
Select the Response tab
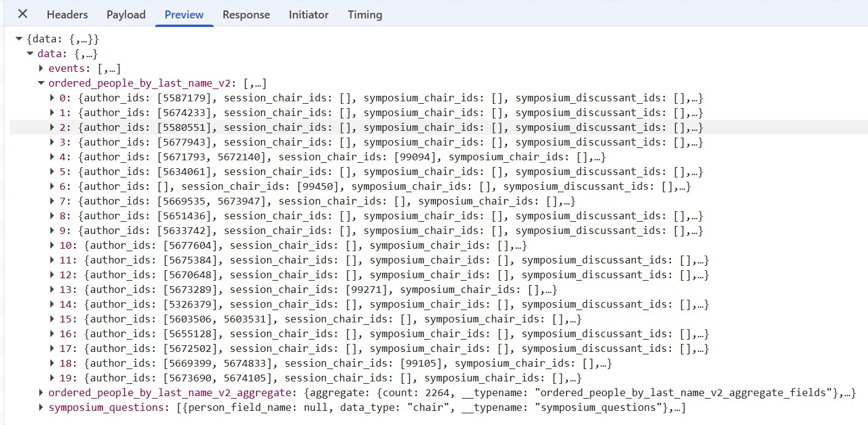tap(246, 14)
